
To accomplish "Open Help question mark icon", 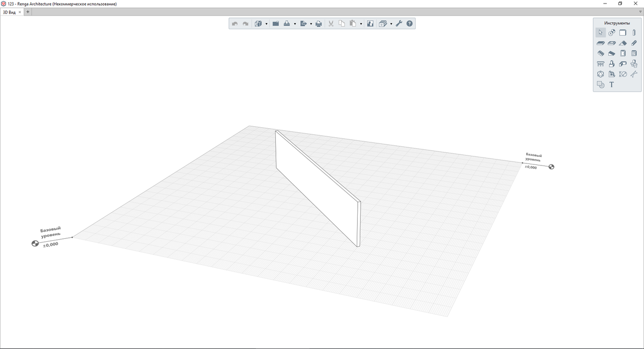I will (410, 24).
